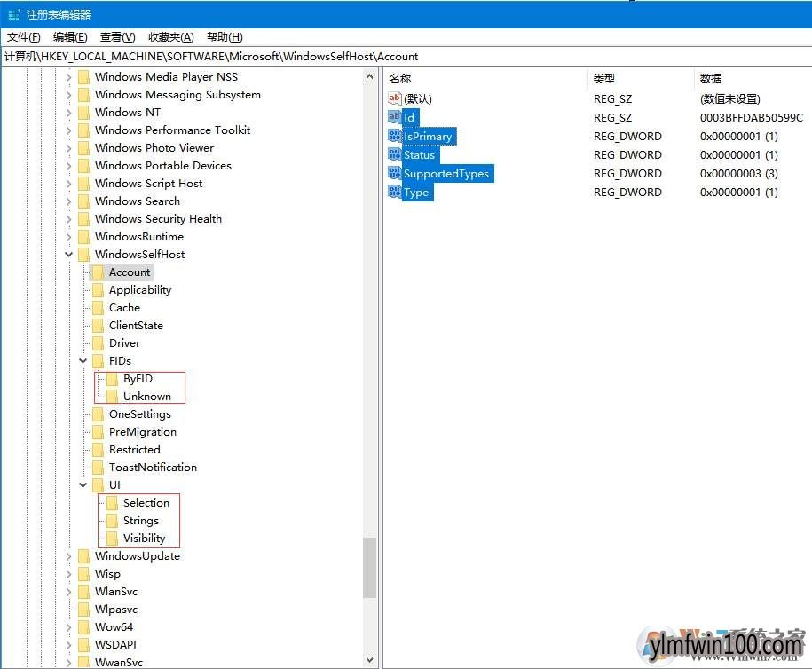812x669 pixels.
Task: Expand the WindowsUpdate key
Action: pos(68,556)
